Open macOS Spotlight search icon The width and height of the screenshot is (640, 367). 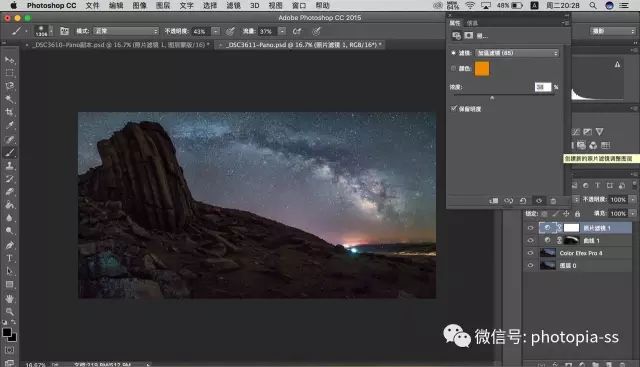[x=593, y=5]
